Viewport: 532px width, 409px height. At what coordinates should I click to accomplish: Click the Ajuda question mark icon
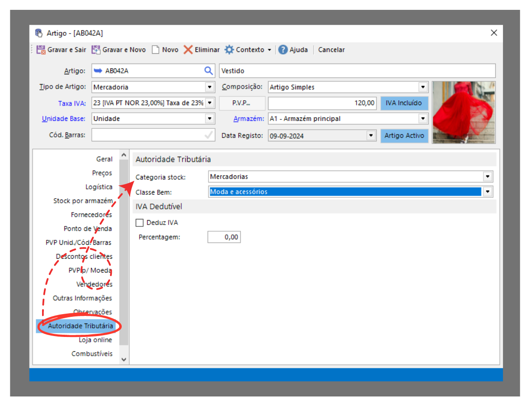(283, 50)
